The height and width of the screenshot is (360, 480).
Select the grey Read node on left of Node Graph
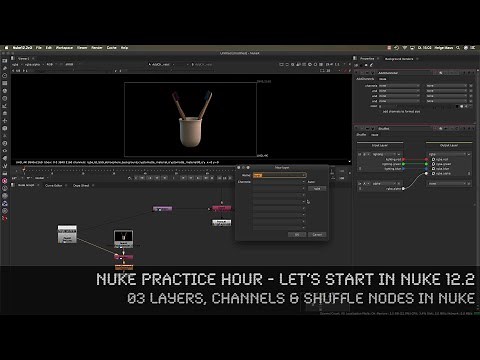tap(67, 234)
